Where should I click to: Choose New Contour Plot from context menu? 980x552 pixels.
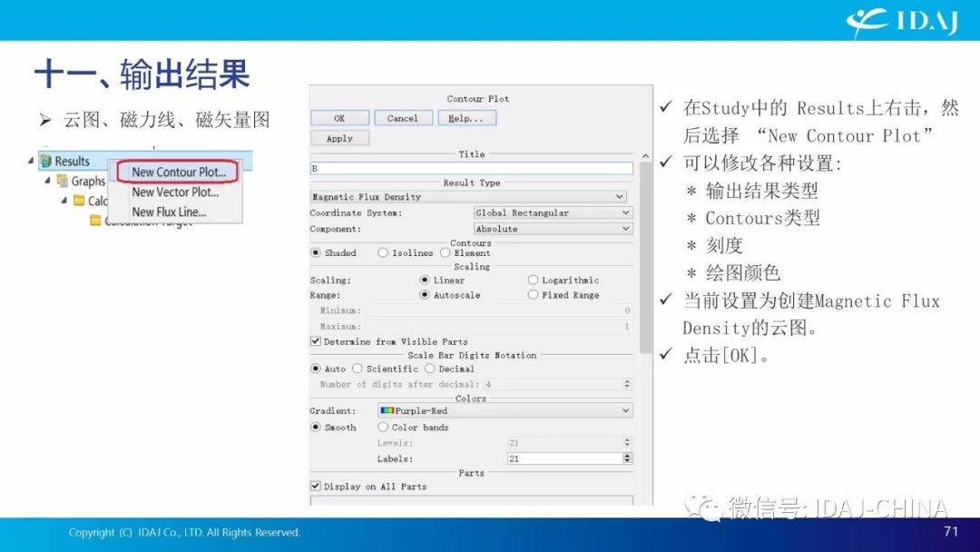pyautogui.click(x=178, y=172)
